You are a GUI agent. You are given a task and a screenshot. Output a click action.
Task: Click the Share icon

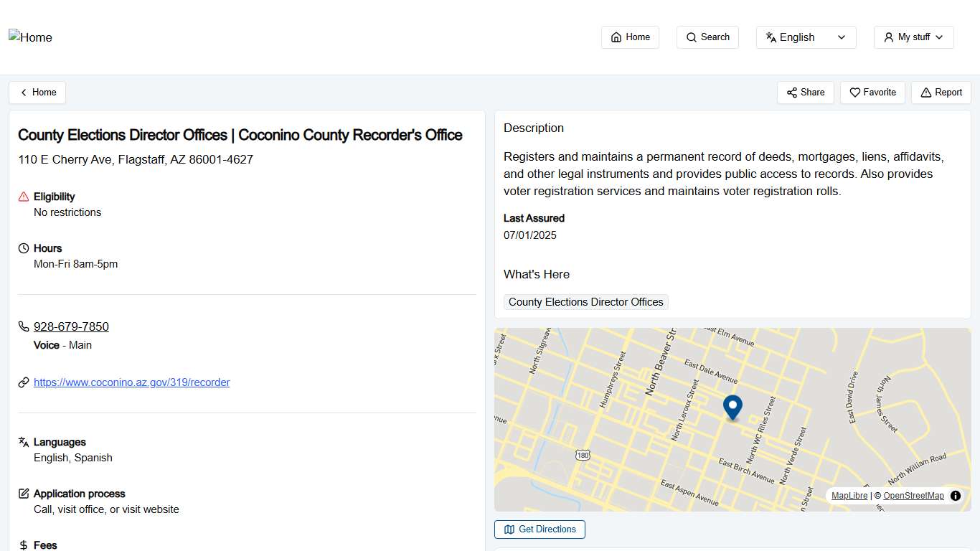click(792, 93)
